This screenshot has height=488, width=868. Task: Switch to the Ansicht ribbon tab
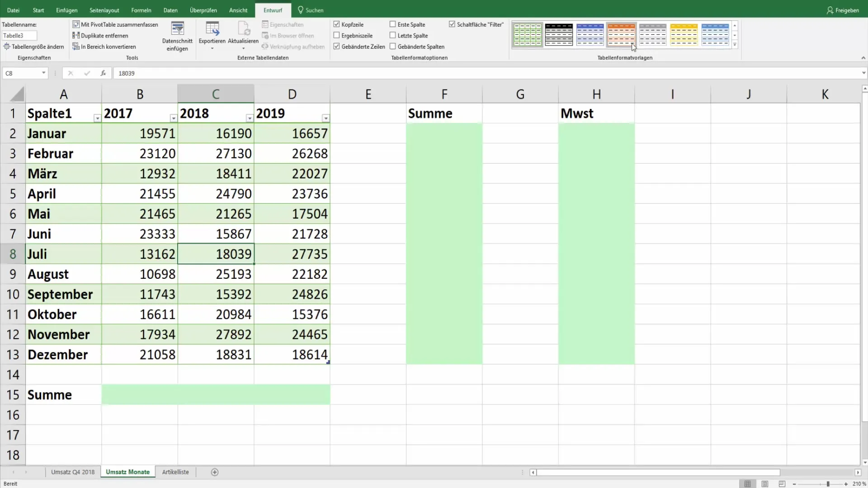238,10
